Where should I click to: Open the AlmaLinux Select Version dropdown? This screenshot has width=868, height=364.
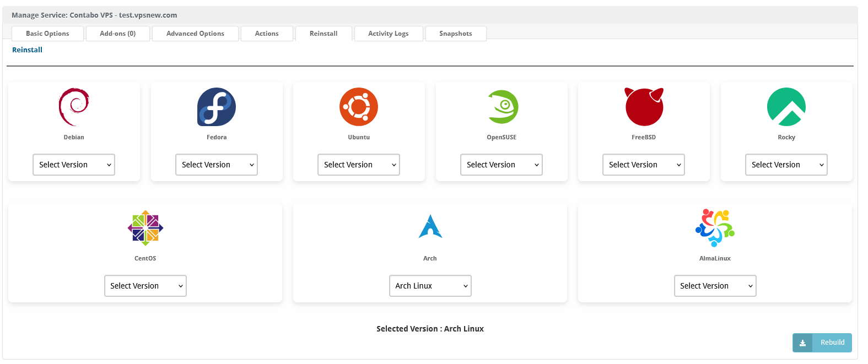pyautogui.click(x=715, y=286)
